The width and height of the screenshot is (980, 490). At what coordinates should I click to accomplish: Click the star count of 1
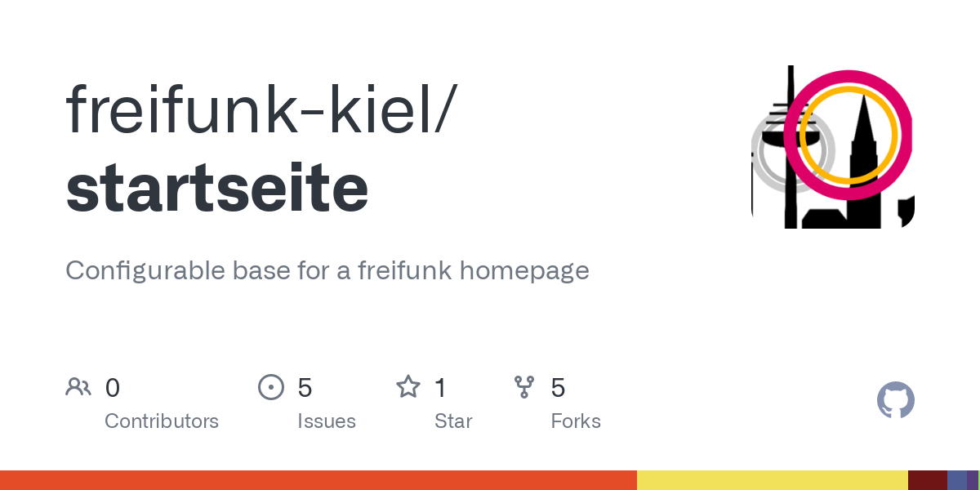(440, 387)
